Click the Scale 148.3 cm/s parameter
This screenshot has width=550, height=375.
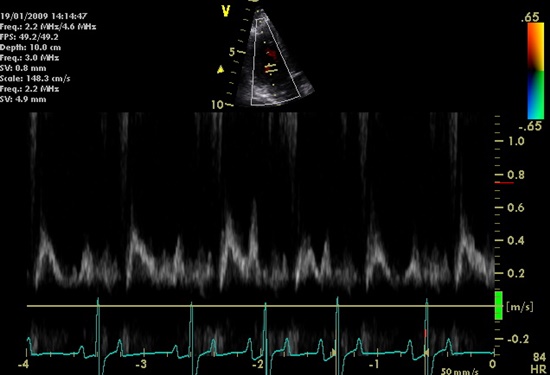(35, 79)
